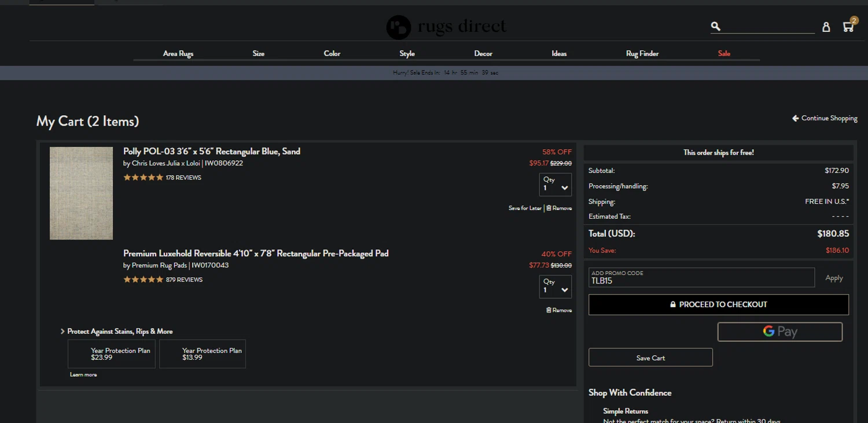Open 879 REVIEWS for Luxehold pad
The width and height of the screenshot is (868, 423).
click(x=184, y=279)
